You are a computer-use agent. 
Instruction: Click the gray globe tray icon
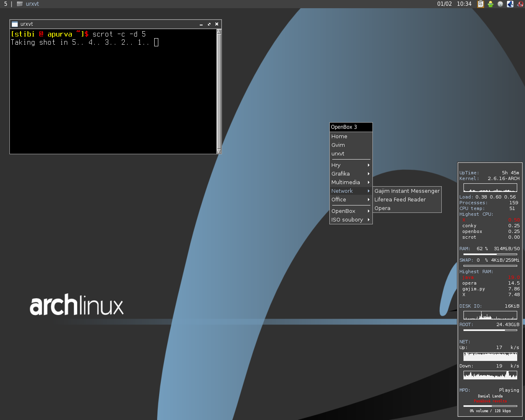coord(500,4)
